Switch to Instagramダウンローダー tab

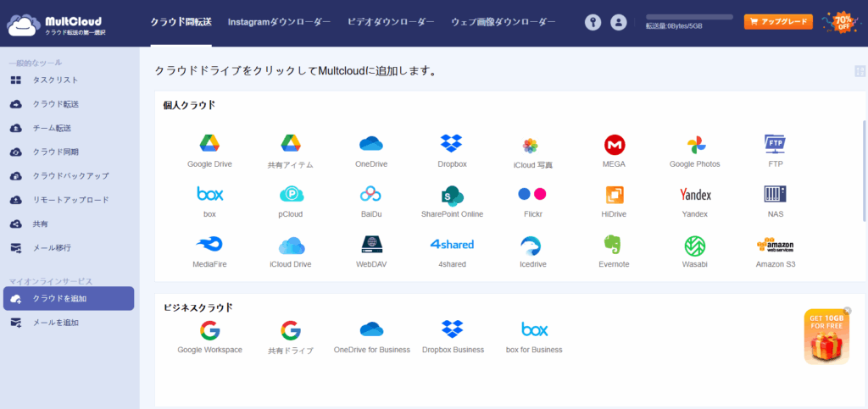pos(279,21)
